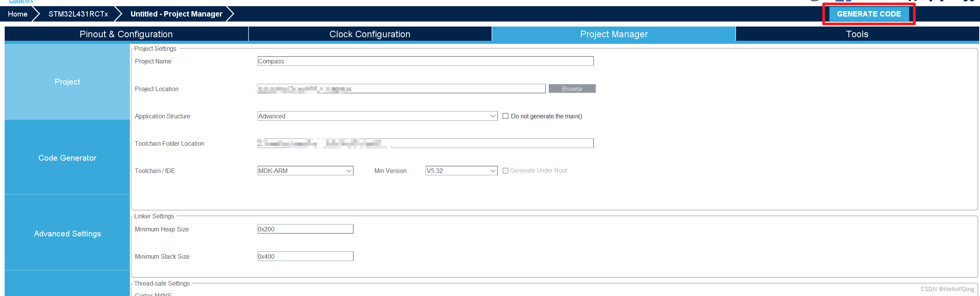The image size is (980, 296).
Task: Check Do not generate the main()
Action: coord(506,116)
